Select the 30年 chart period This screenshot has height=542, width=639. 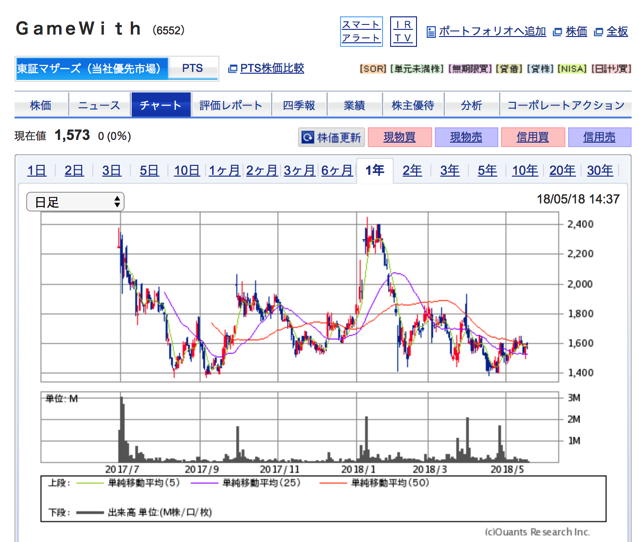coord(600,170)
